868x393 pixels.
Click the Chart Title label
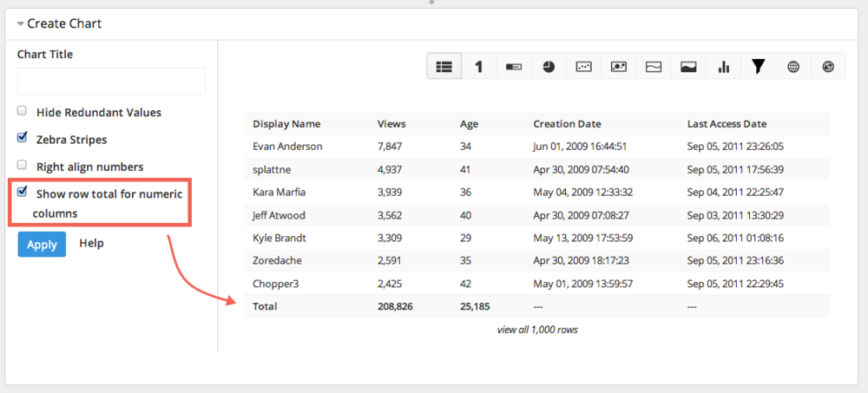[45, 55]
